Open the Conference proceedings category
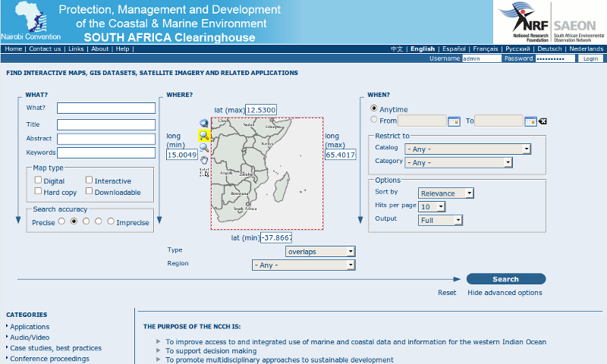607x364 pixels. click(x=49, y=359)
